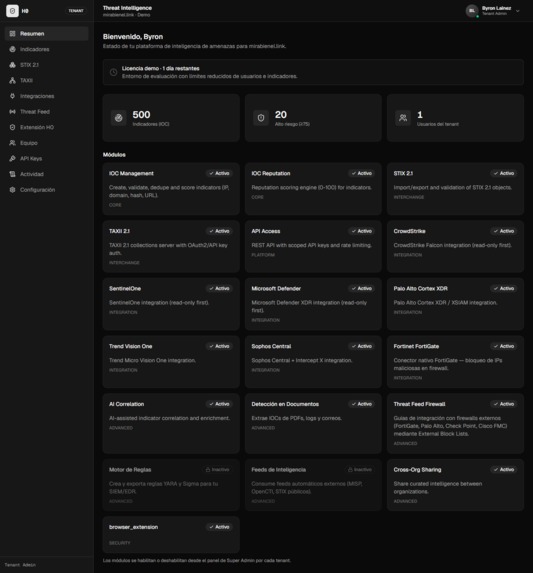Open the TAXII 2.1 module card

pyautogui.click(x=171, y=246)
